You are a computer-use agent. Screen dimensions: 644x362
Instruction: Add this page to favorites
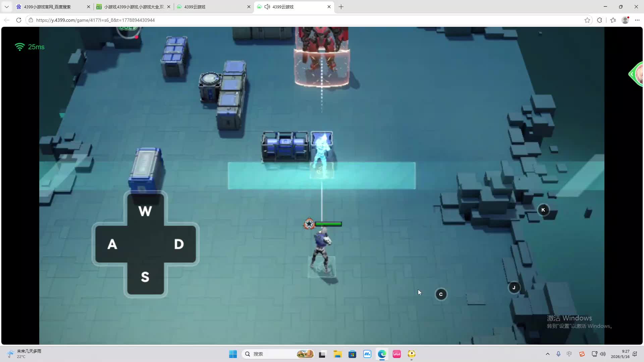click(587, 20)
